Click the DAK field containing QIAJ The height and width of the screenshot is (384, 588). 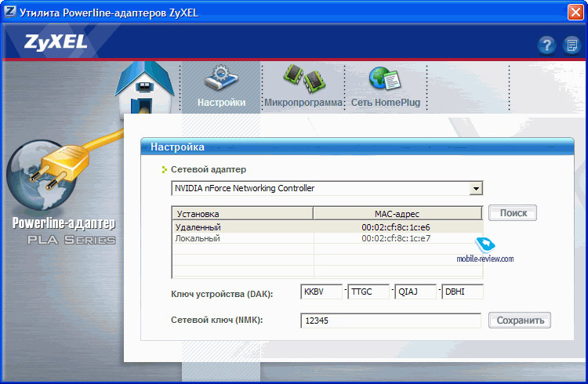(x=416, y=292)
